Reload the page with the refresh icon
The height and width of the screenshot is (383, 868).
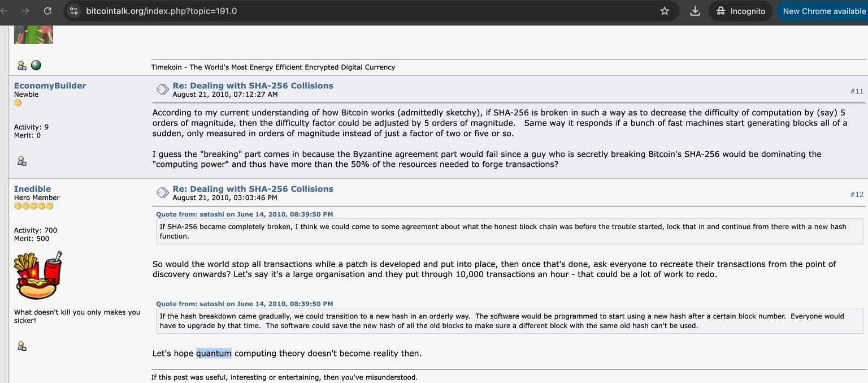[x=47, y=11]
